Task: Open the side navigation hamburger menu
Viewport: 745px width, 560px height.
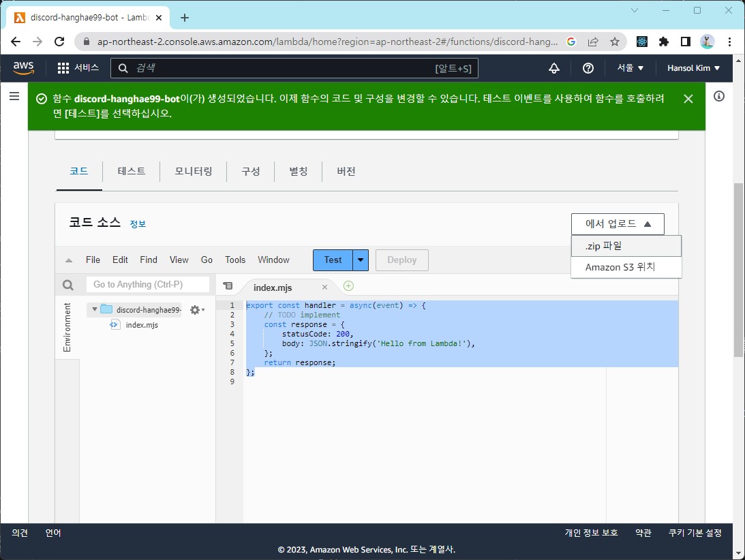Action: (14, 97)
